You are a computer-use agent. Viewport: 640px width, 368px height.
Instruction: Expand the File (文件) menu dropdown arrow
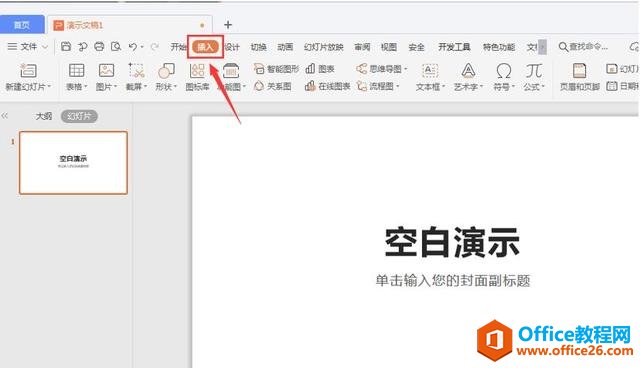click(45, 47)
